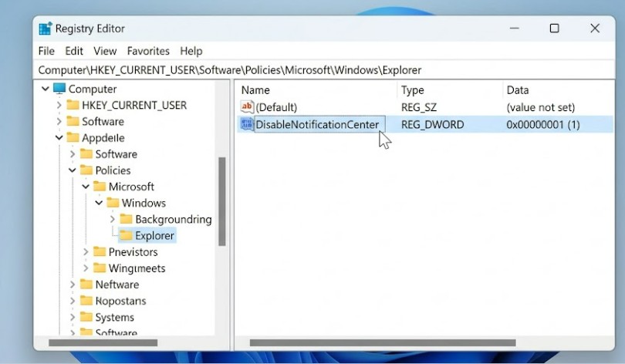Click the Explorer folder icon
The height and width of the screenshot is (364, 625).
tap(126, 235)
